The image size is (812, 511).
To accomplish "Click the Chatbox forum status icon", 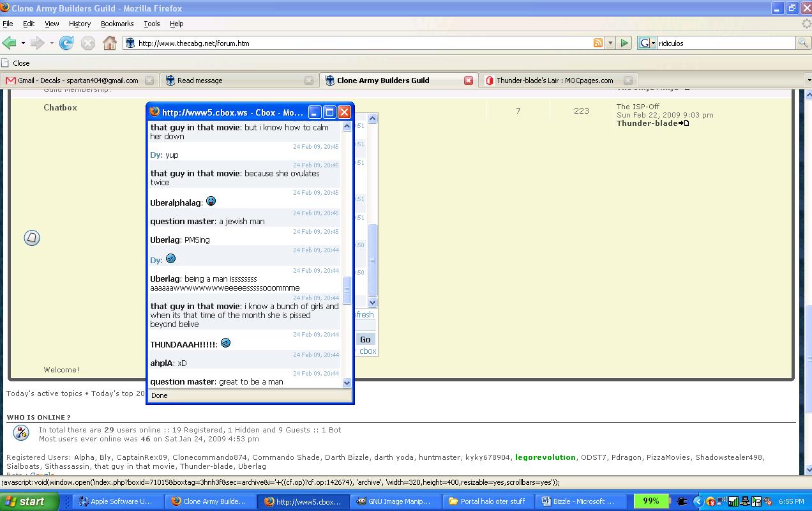I will point(32,238).
